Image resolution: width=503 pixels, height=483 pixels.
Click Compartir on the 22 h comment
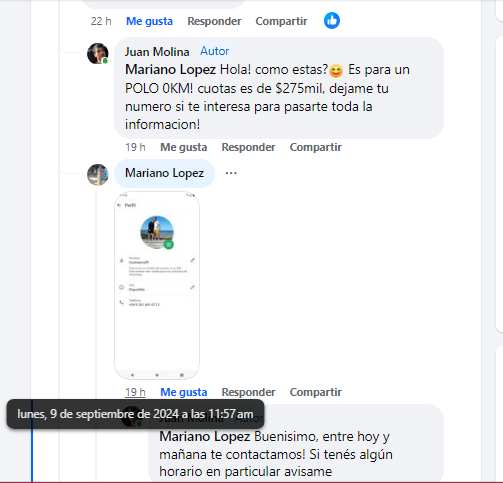pos(281,21)
